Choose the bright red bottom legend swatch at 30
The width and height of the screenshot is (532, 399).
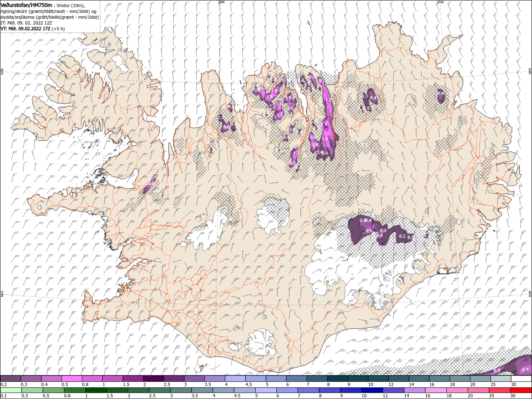pos(521,390)
